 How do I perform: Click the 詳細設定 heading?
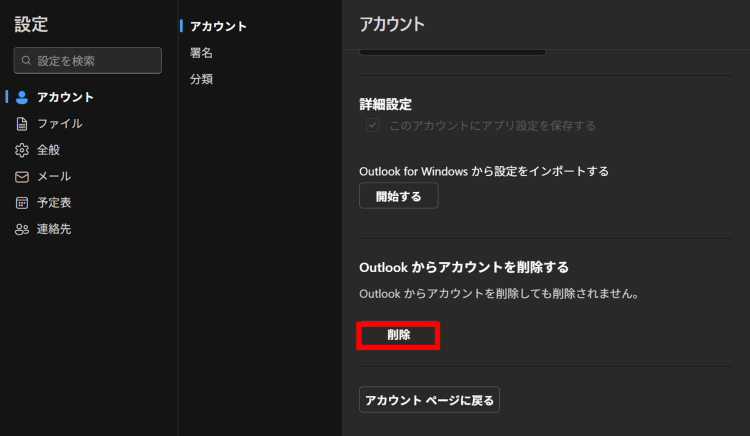pyautogui.click(x=385, y=104)
